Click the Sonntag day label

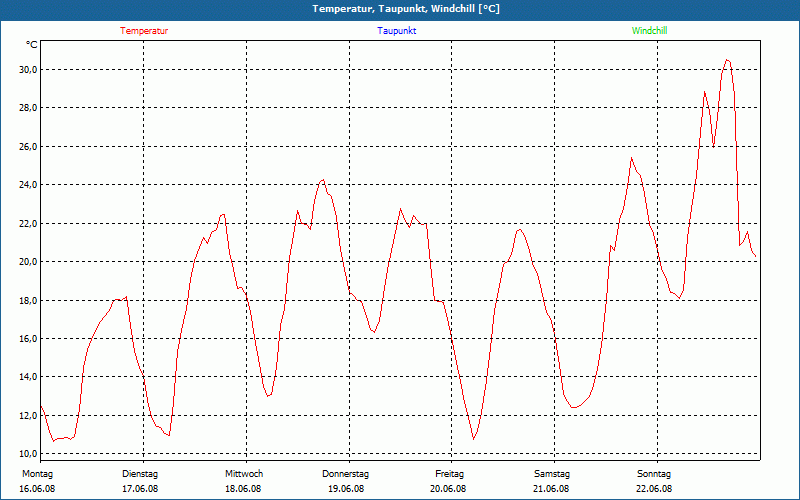pyautogui.click(x=654, y=474)
